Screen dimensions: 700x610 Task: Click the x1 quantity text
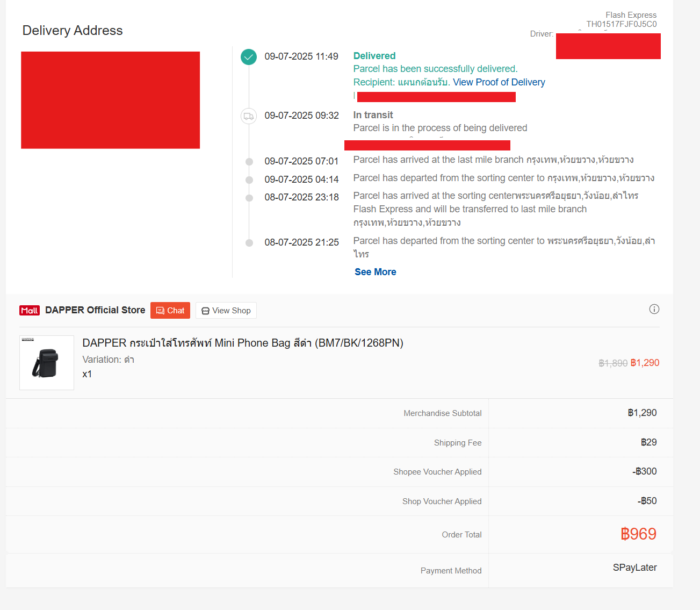[87, 374]
